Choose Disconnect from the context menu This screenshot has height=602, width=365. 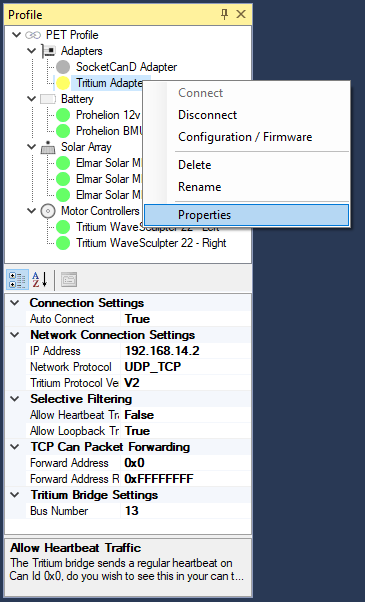(246, 115)
